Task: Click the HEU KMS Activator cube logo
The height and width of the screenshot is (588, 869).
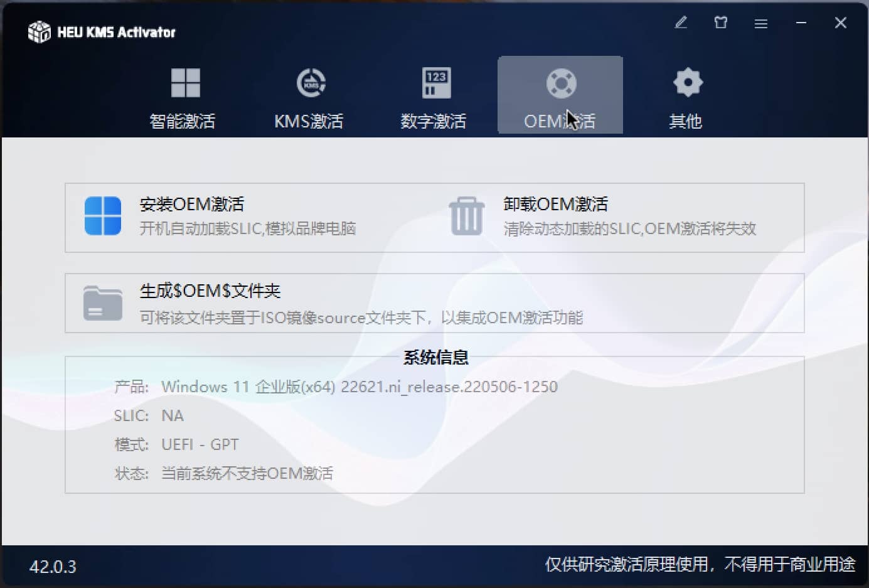Action: (38, 30)
